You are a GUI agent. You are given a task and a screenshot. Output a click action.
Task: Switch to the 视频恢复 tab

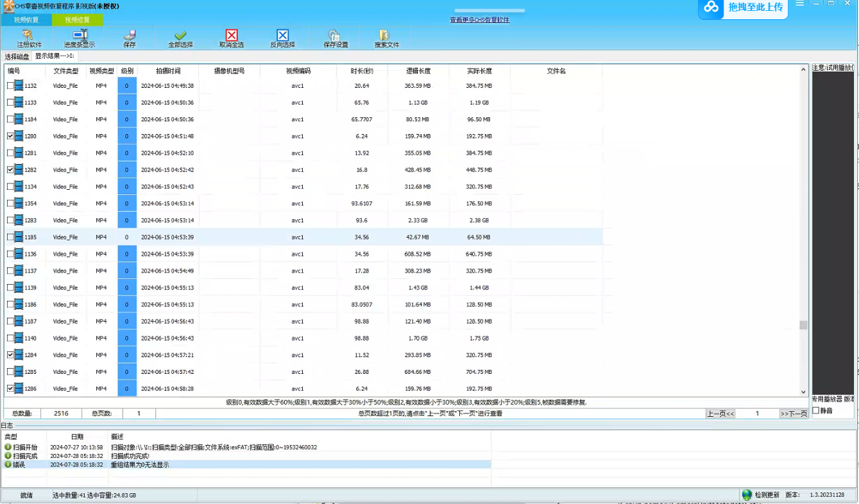click(x=26, y=20)
